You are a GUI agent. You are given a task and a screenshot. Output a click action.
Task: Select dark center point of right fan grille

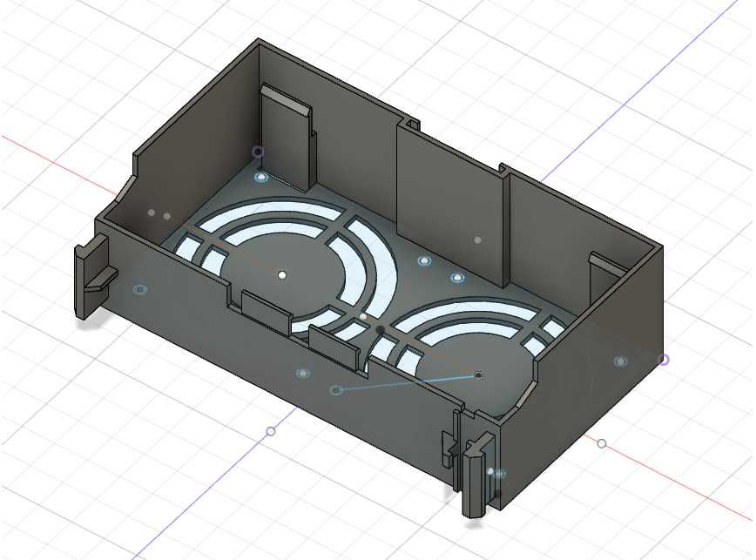pyautogui.click(x=478, y=375)
